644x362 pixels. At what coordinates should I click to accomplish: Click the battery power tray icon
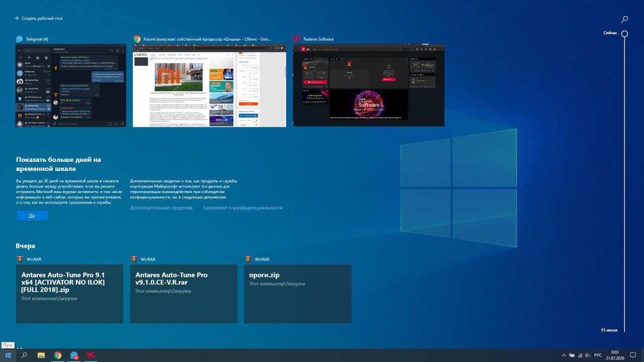point(572,355)
